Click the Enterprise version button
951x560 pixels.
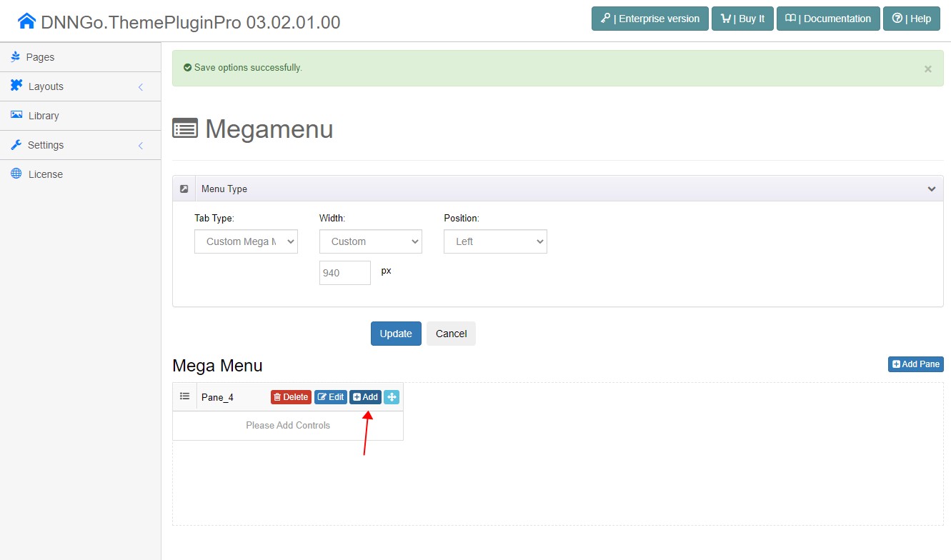point(650,19)
